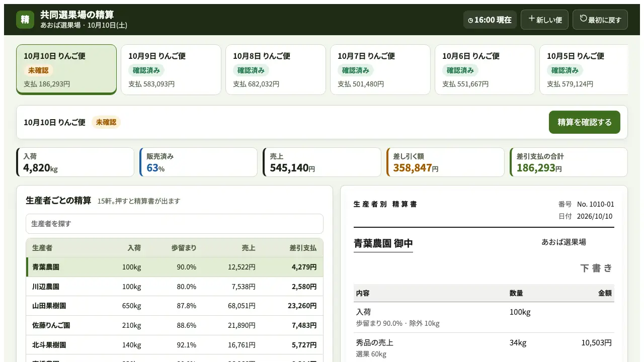Image resolution: width=644 pixels, height=362 pixels.
Task: Click the 歩留まり column header
Action: (x=184, y=248)
